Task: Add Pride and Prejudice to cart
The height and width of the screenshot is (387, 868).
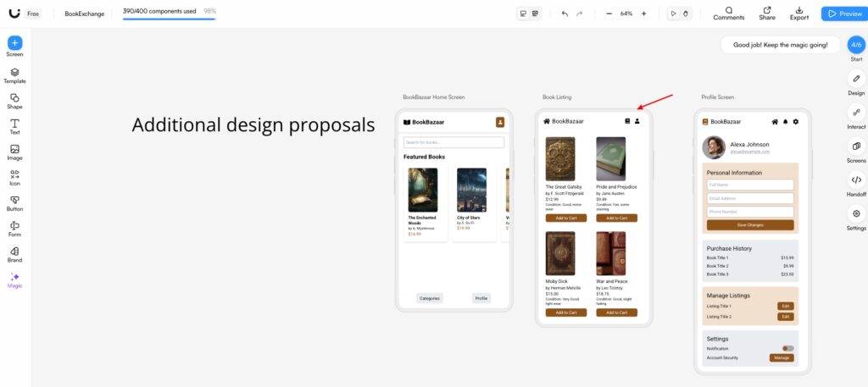Action: pos(617,218)
